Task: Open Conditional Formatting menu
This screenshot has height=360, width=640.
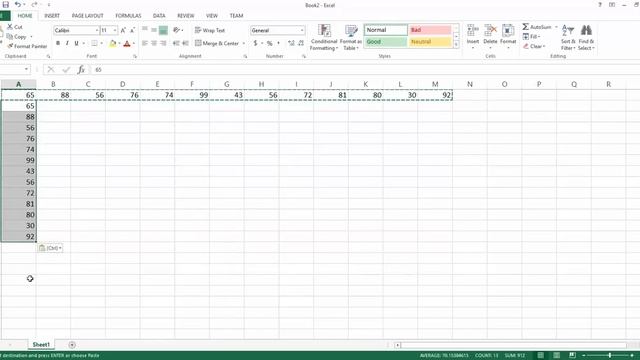Action: coord(324,37)
